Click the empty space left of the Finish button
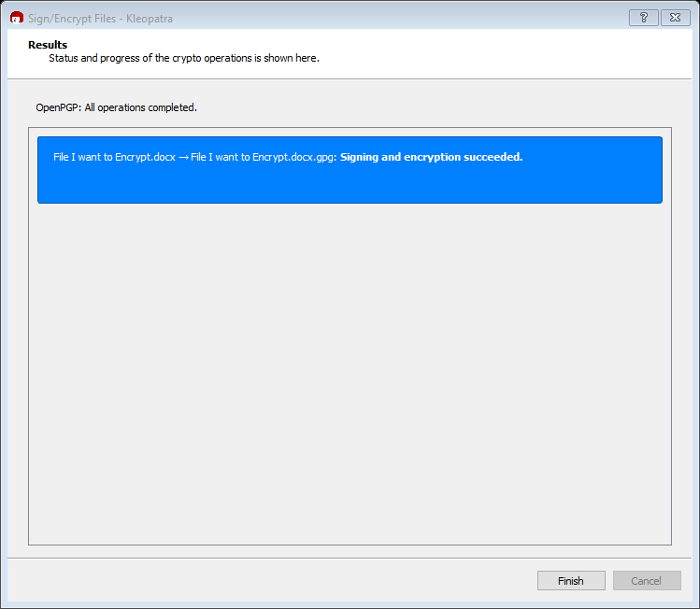700x609 pixels. pyautogui.click(x=280, y=580)
